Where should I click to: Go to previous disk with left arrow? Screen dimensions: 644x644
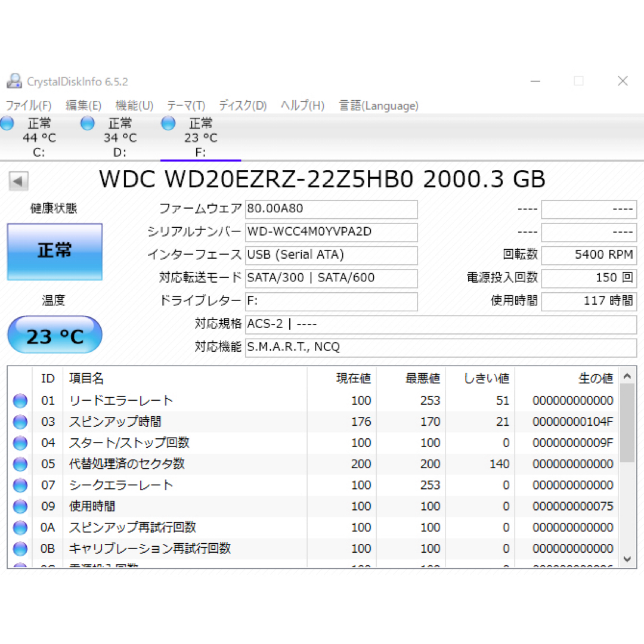pos(18,181)
